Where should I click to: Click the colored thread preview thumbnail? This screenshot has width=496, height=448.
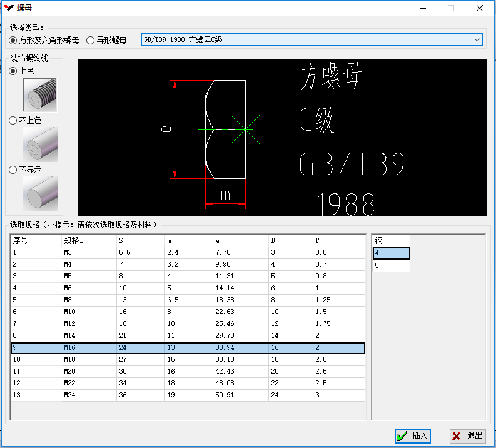(x=39, y=94)
